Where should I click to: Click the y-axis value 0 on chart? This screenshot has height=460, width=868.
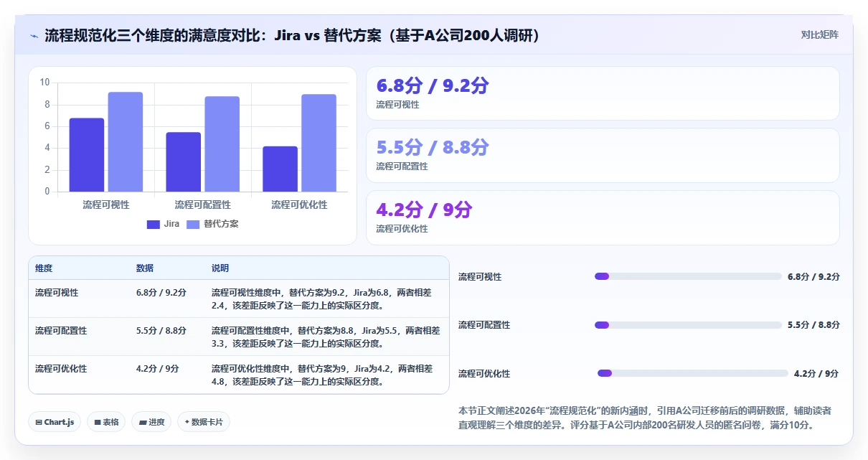(47, 192)
